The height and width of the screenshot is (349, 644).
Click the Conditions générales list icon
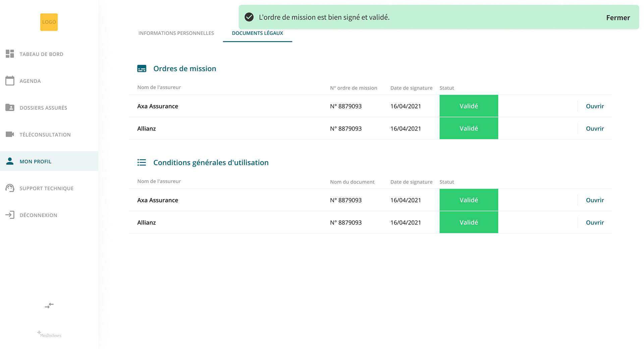[x=142, y=162]
